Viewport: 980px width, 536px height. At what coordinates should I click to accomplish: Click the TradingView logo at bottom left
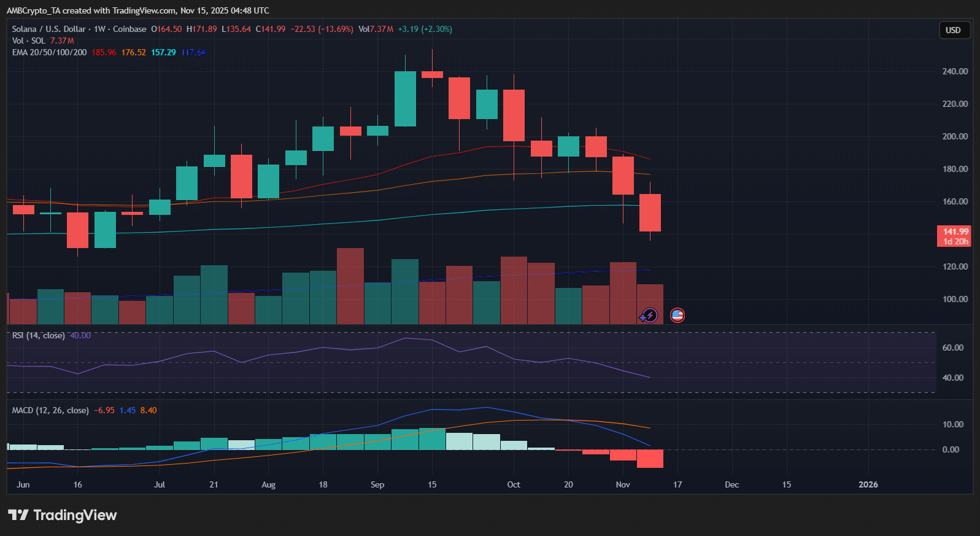(62, 515)
